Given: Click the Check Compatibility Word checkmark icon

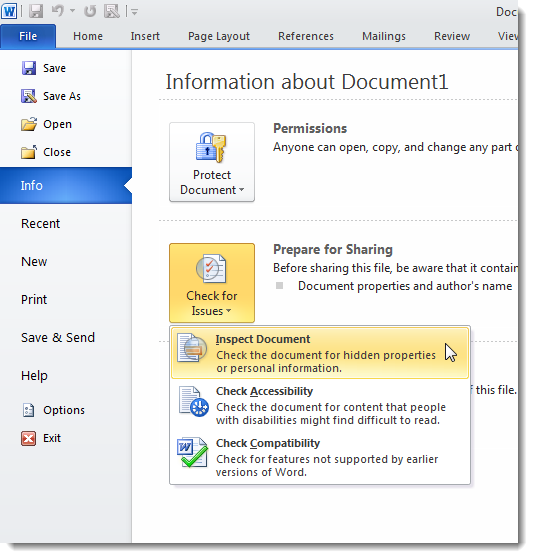Looking at the screenshot, I should tap(192, 452).
